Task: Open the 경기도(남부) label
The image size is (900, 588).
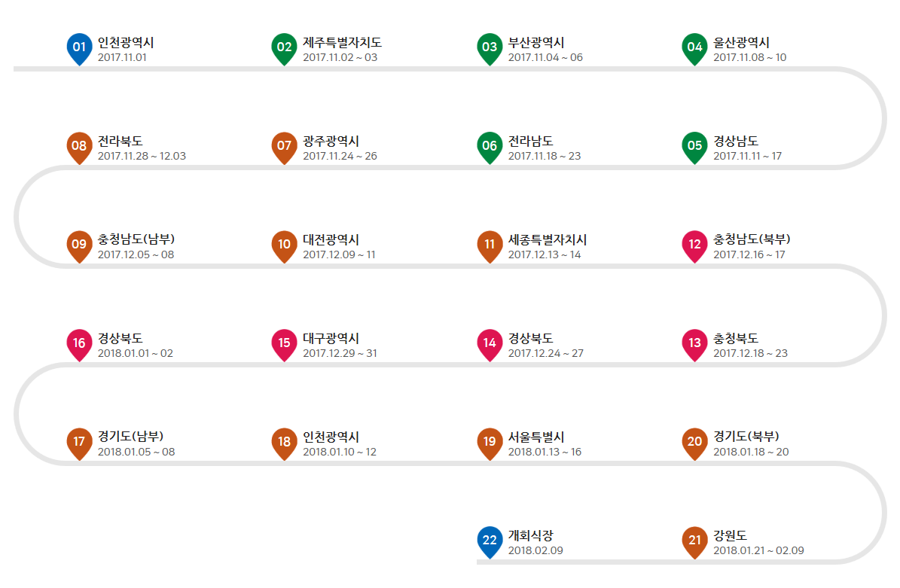Action: 130,437
